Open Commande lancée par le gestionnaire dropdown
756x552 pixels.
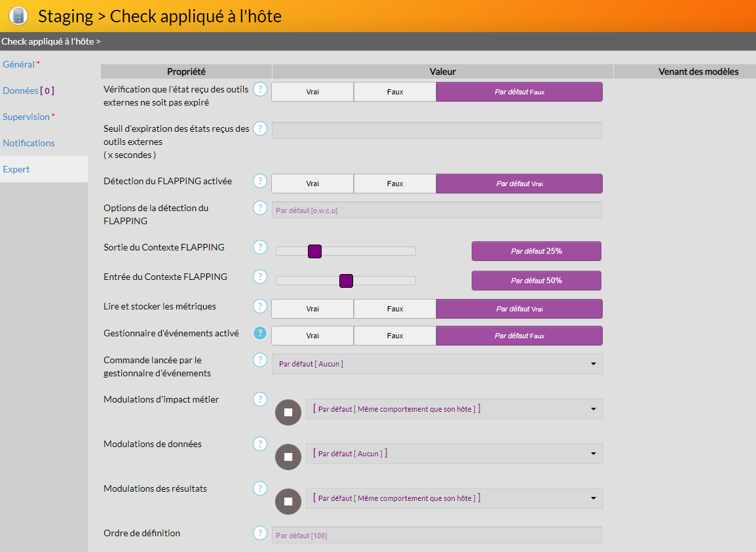point(437,364)
